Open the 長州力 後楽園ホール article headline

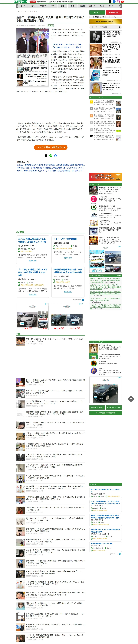point(55,381)
